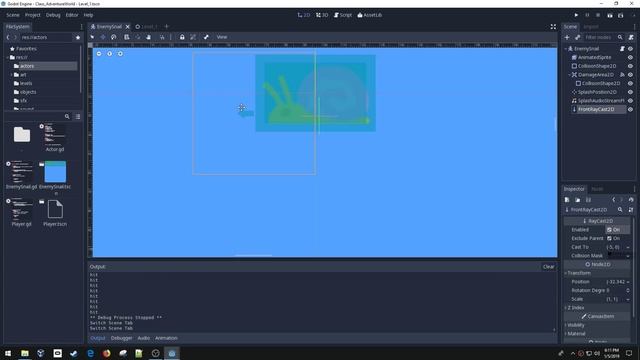The width and height of the screenshot is (640, 360).
Task: Search properties with Inspector magnifier icon
Action: tap(620, 209)
